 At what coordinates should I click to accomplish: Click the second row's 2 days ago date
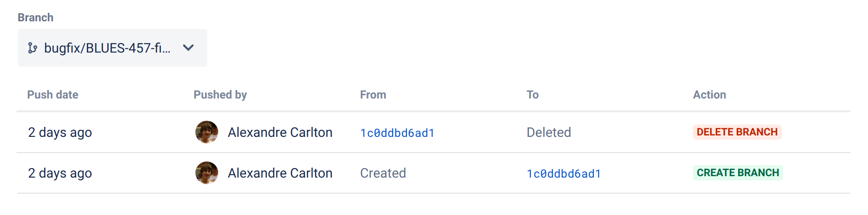pyautogui.click(x=60, y=173)
